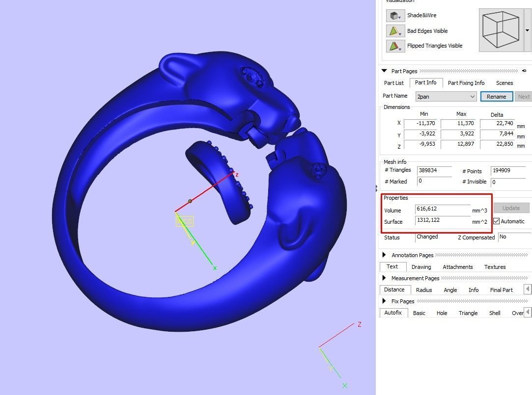Screen dimensions: 532x395
Task: Open the Info measurement tab
Action: (474, 290)
